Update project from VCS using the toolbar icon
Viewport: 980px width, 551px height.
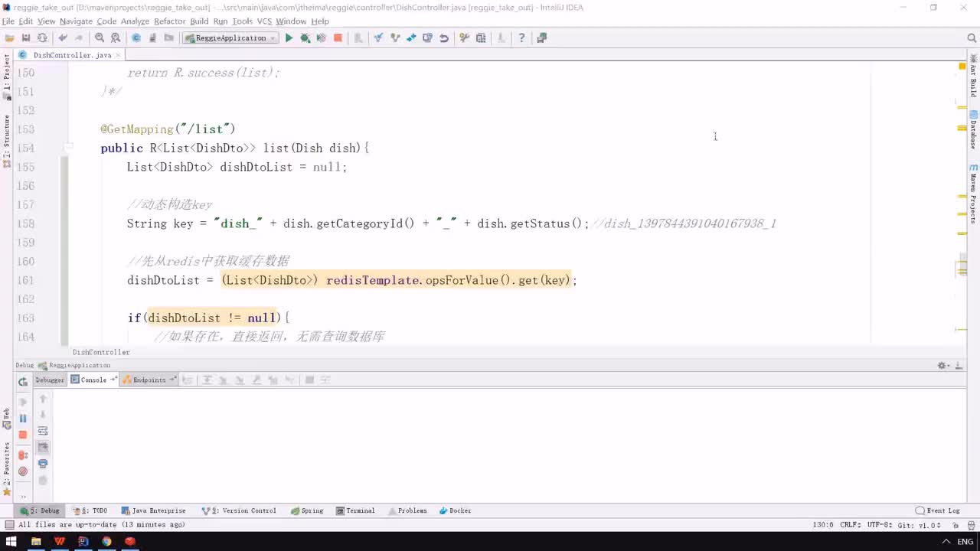378,37
